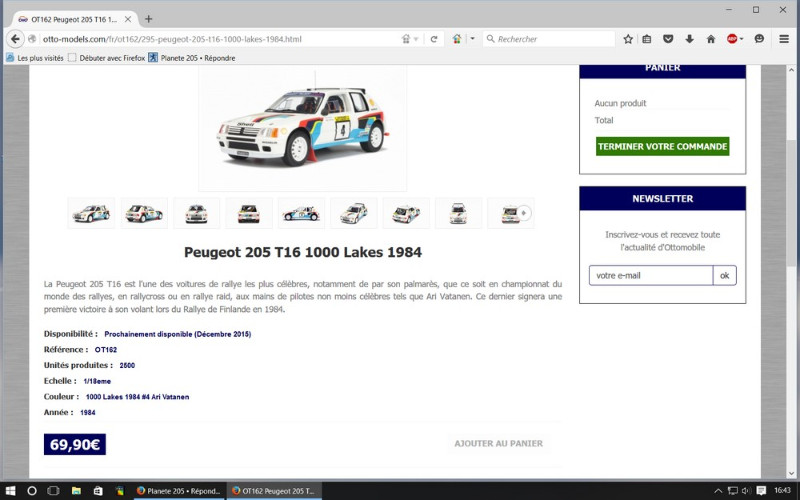Select the second car thumbnail

point(144,213)
